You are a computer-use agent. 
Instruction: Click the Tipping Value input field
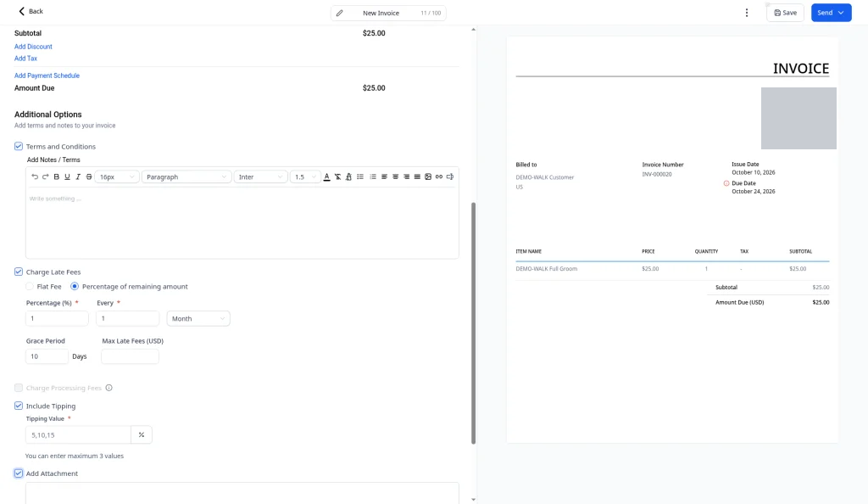(78, 434)
